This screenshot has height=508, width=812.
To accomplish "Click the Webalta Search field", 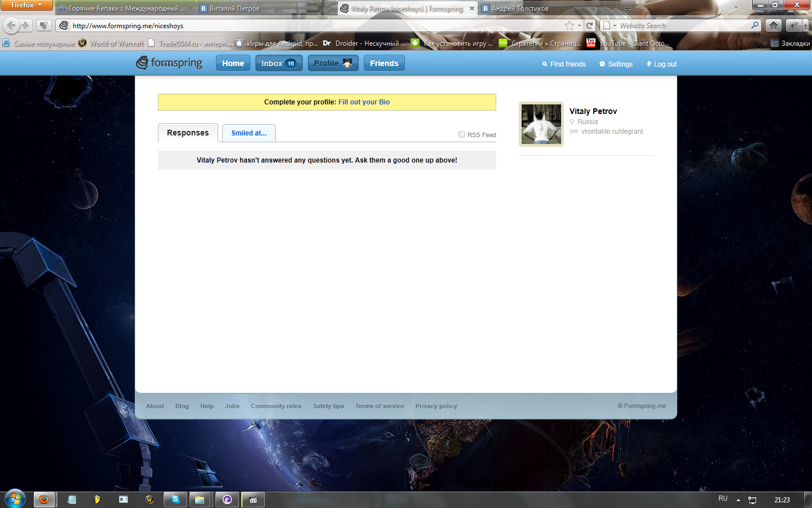I will (683, 25).
